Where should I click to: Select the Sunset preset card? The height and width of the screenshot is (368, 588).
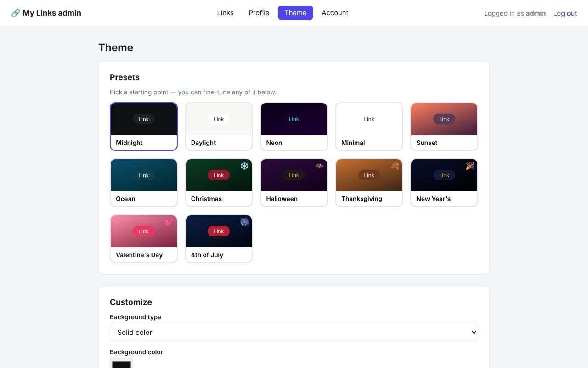(x=444, y=126)
